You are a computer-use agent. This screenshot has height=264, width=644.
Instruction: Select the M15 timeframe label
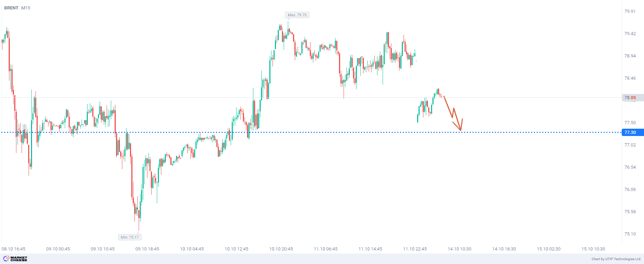[26, 8]
